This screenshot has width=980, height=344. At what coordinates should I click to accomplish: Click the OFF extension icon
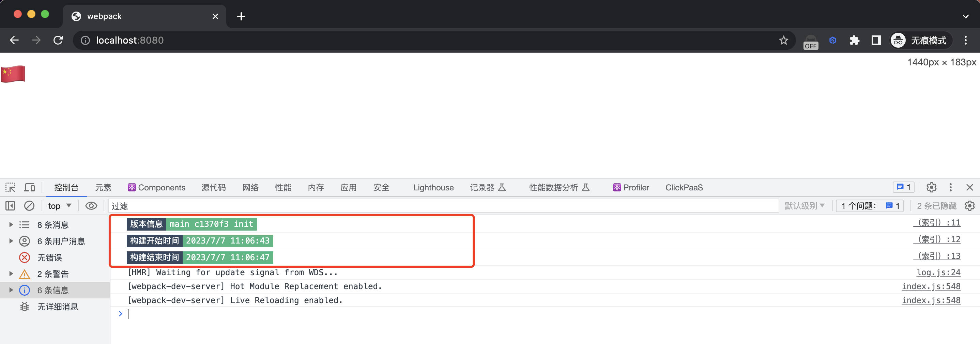[810, 42]
